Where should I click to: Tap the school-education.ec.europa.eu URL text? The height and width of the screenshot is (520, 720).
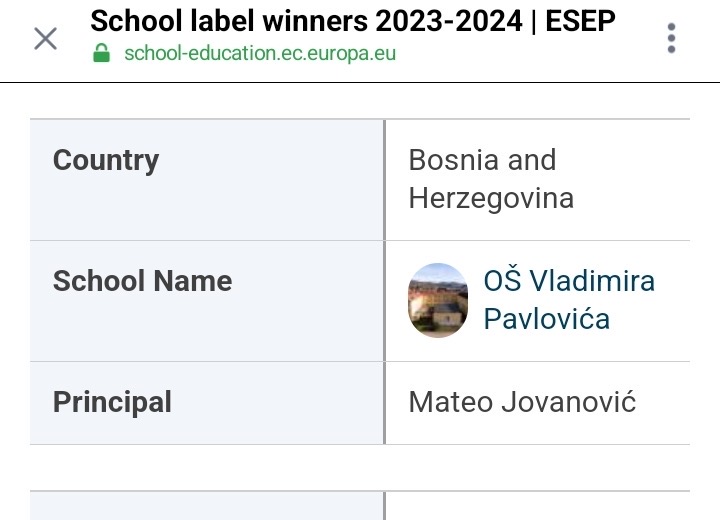click(x=260, y=53)
